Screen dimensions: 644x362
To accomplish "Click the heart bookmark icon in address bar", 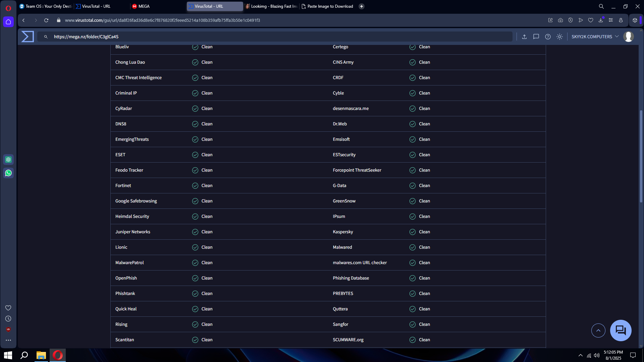I will coord(591,20).
